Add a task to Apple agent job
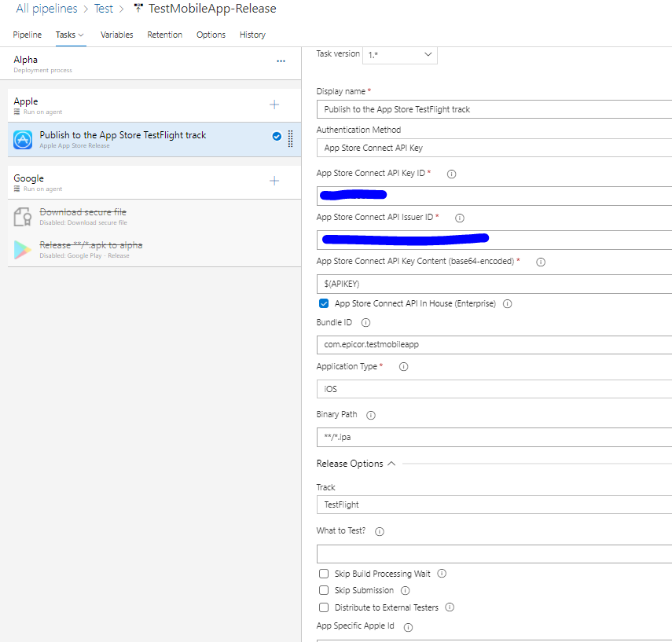This screenshot has width=672, height=642. (x=274, y=105)
